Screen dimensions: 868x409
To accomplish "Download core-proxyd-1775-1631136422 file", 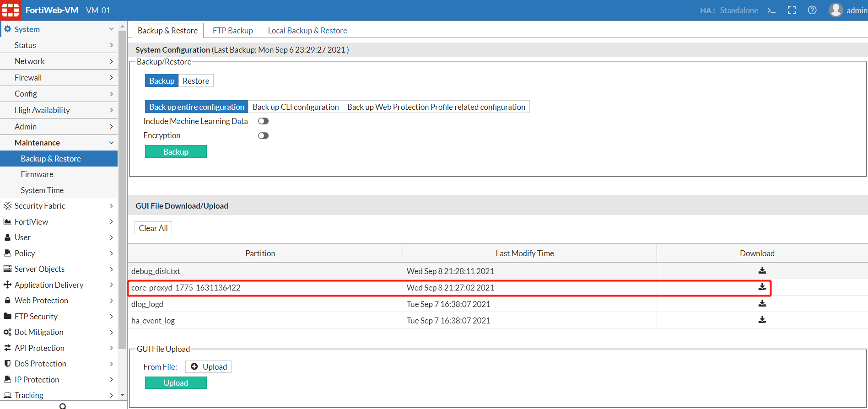I will (762, 287).
